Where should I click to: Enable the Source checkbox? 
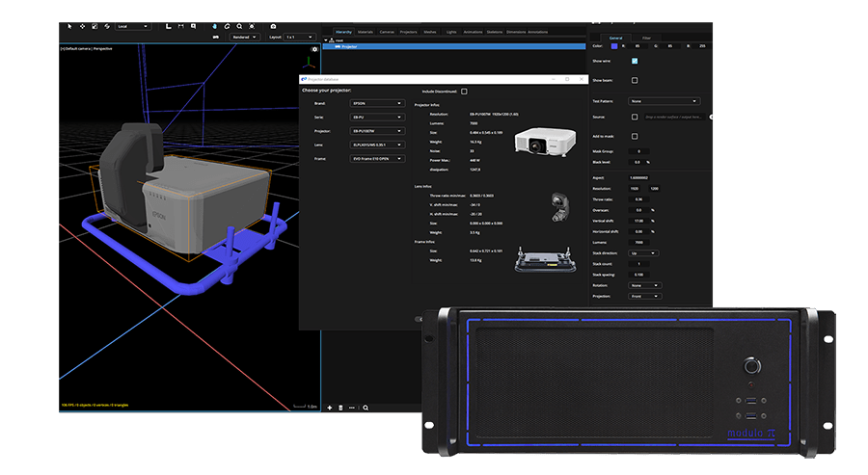click(635, 117)
